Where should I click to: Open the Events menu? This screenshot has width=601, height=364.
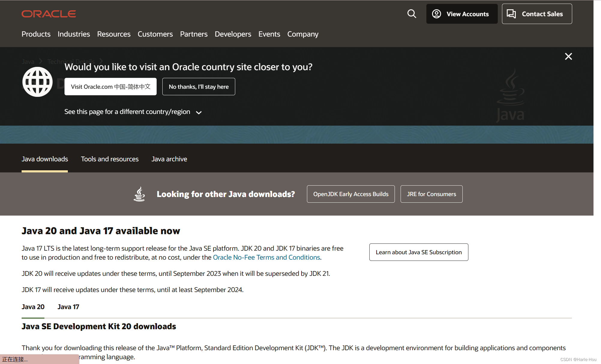click(269, 34)
